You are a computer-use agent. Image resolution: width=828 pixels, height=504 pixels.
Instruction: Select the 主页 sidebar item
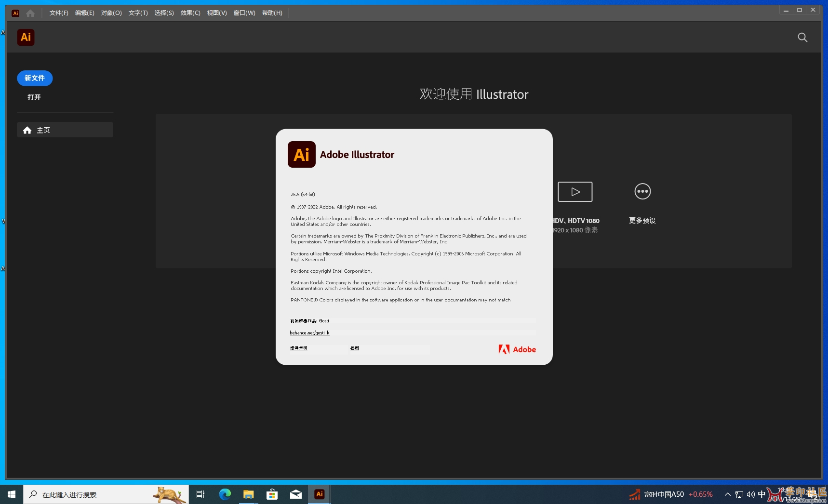tap(65, 130)
